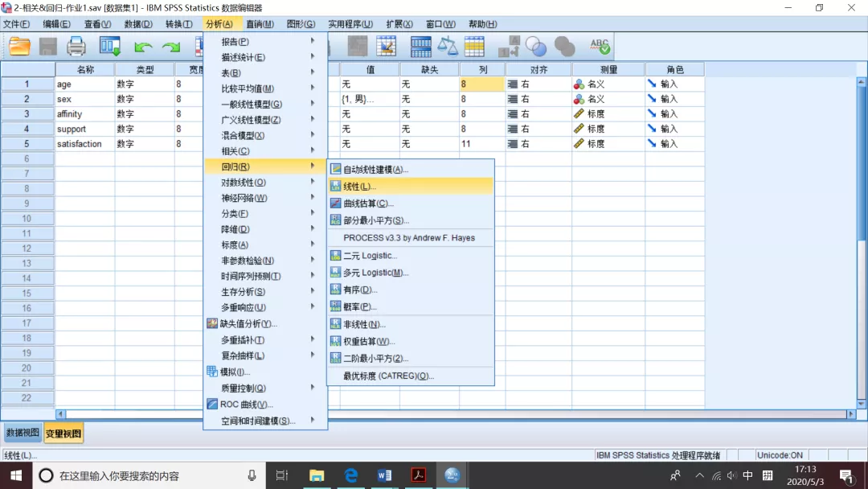Click the Windows Start button
The image size is (868, 489).
(x=16, y=475)
